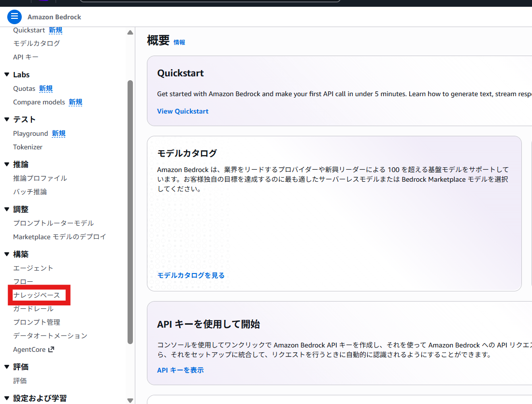This screenshot has width=532, height=404.
Task: Click the sidebar scroll up arrow
Action: click(130, 32)
